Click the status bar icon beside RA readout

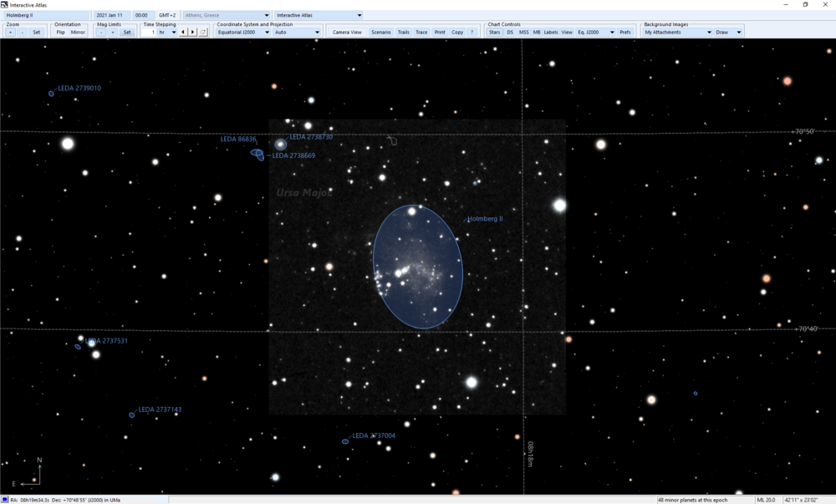pos(5,500)
